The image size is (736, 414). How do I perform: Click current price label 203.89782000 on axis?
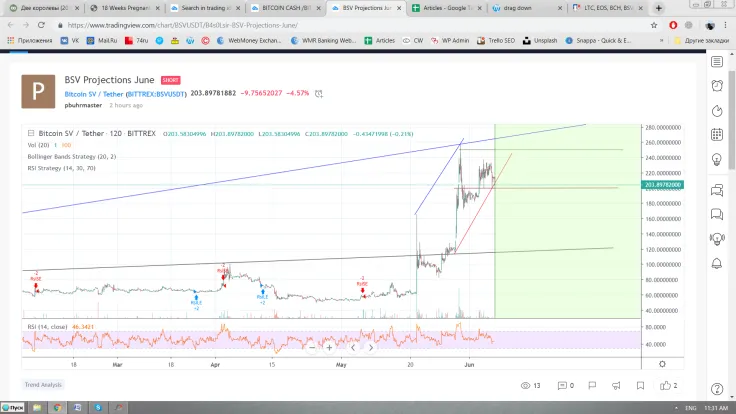(x=662, y=185)
